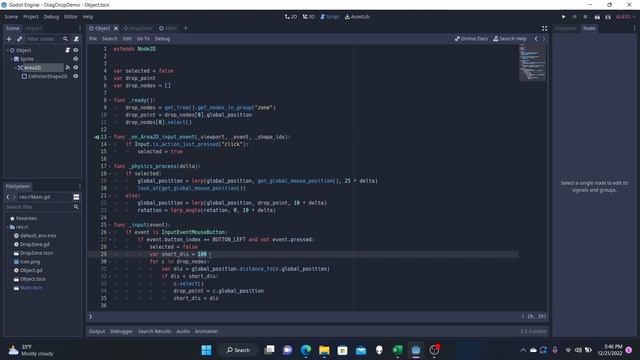Toggle visibility of CollisionShape2D node
640x360 pixels.
(76, 76)
